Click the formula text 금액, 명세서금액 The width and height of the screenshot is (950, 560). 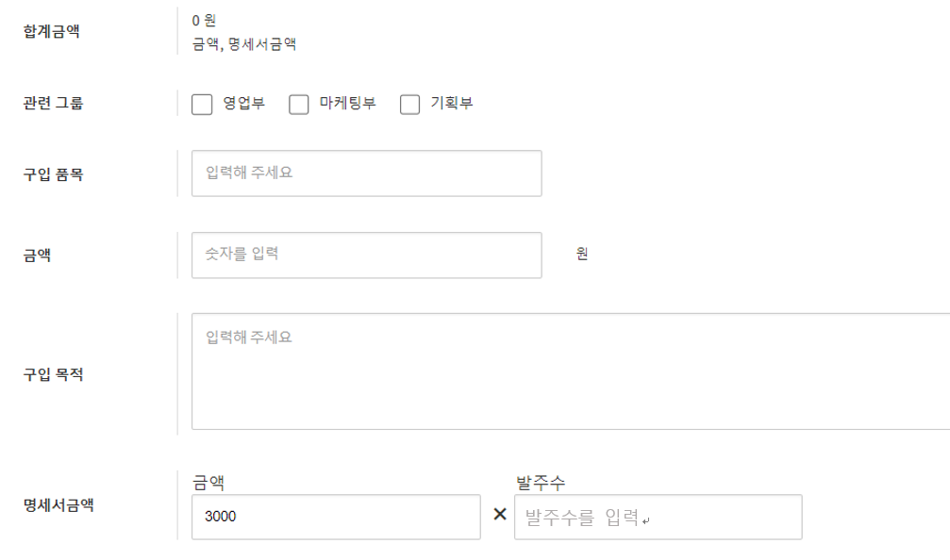[x=244, y=43]
